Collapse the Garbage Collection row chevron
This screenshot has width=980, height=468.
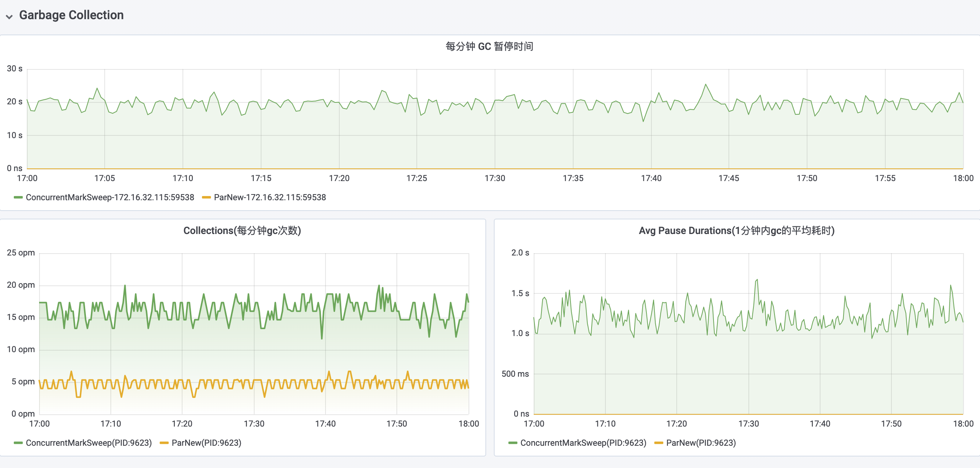(9, 16)
